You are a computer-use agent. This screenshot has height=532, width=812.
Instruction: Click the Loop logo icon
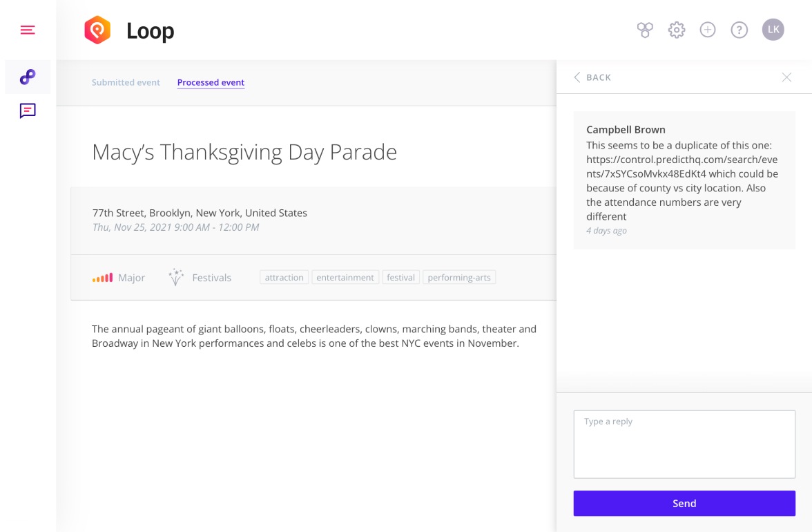click(x=97, y=30)
